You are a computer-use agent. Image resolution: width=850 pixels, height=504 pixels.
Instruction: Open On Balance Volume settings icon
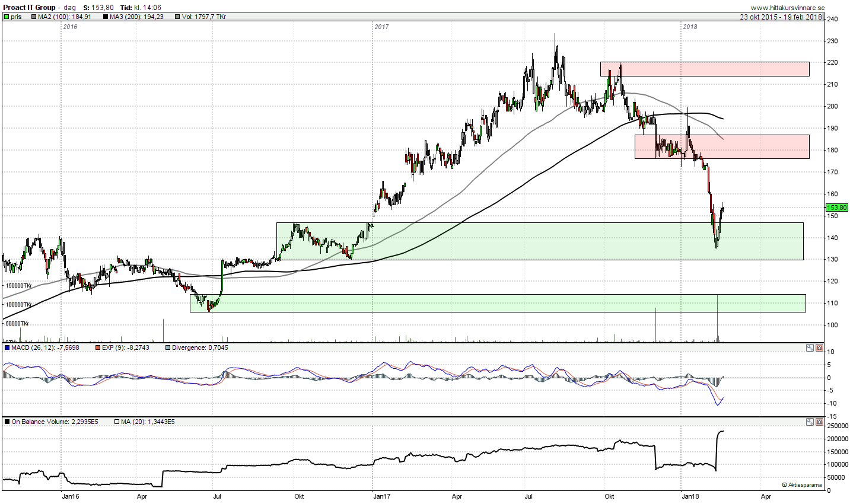pyautogui.click(x=810, y=422)
